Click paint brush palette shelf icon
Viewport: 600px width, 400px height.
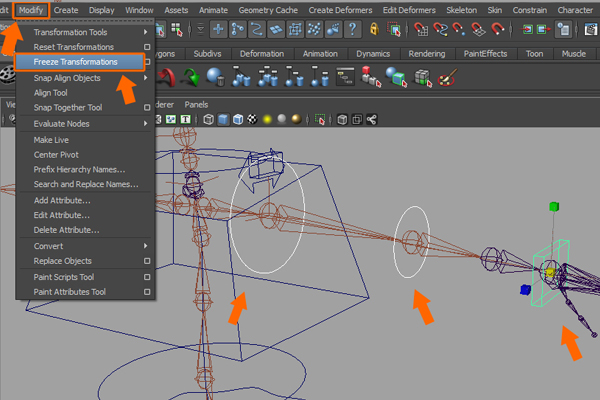[447, 77]
